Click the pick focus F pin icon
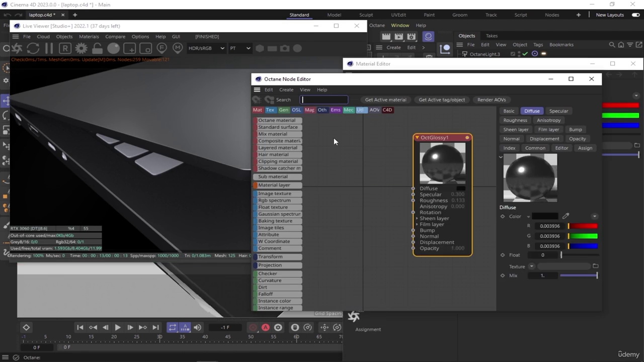The width and height of the screenshot is (644, 362). pyautogui.click(x=162, y=48)
